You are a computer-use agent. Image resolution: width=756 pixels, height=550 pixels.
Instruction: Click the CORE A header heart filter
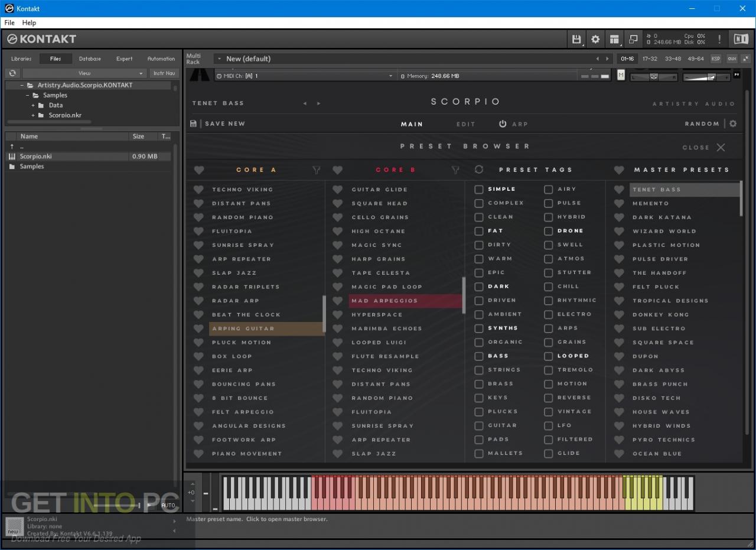pos(198,170)
